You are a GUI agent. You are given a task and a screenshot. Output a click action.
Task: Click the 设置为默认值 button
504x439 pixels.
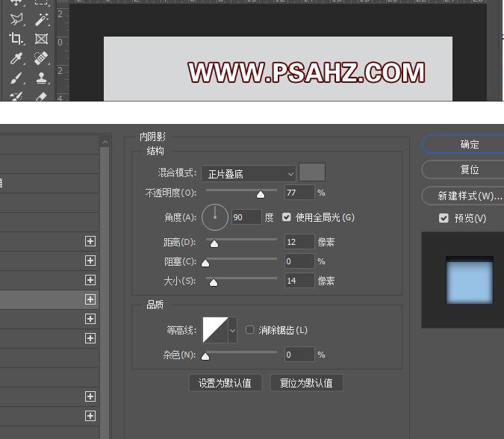(x=225, y=383)
